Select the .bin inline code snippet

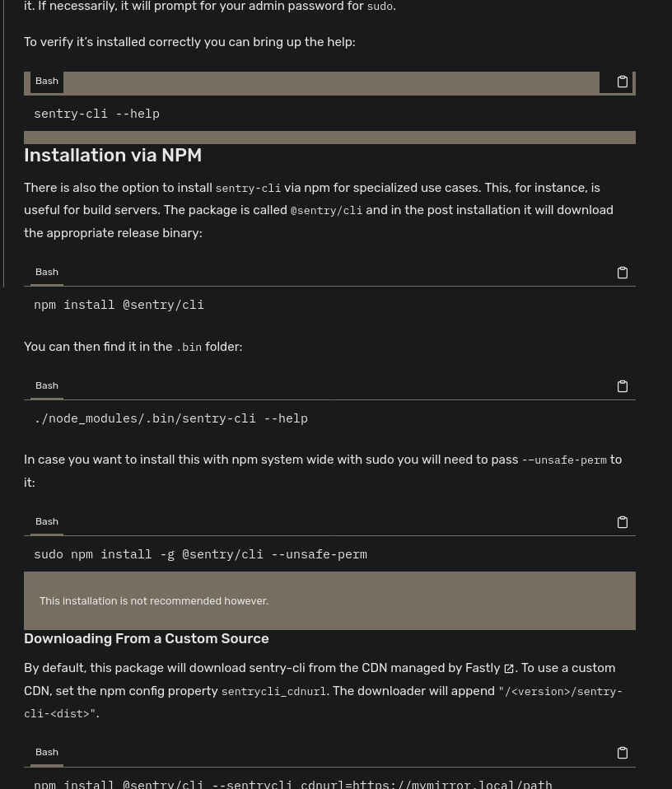(189, 347)
